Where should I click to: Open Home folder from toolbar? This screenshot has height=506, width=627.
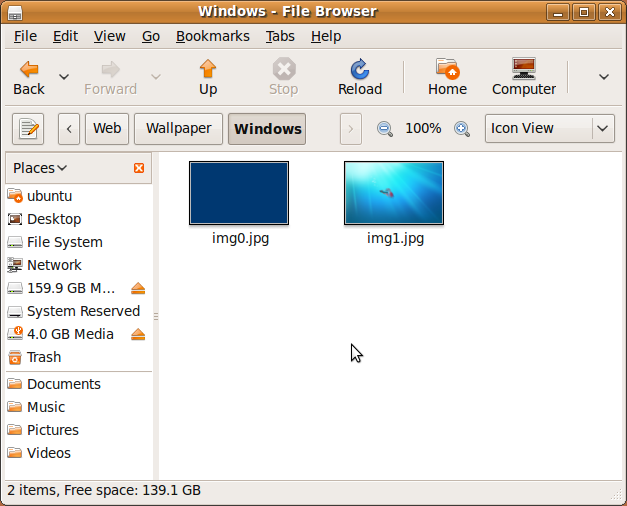(x=447, y=69)
